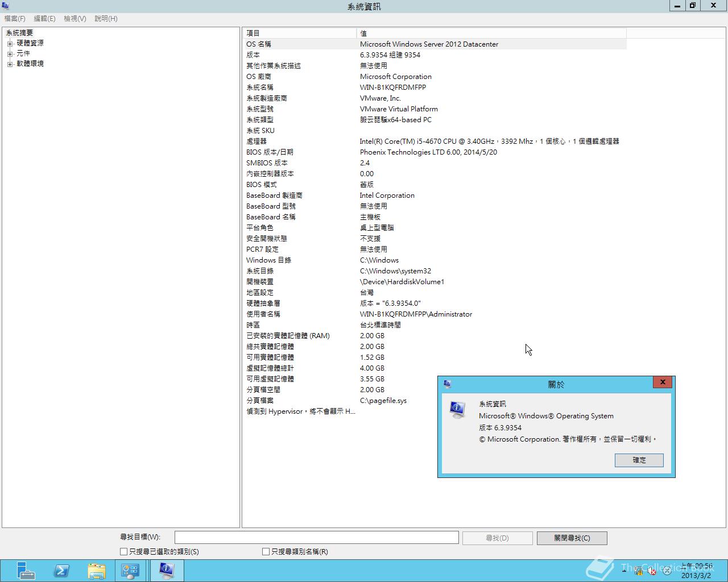The width and height of the screenshot is (728, 582).
Task: Open the 編輯(E) menu
Action: pos(44,19)
